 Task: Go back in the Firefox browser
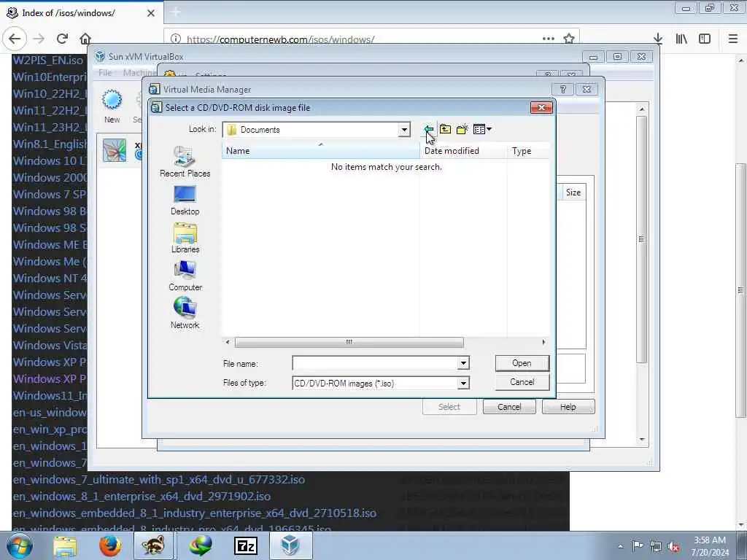pyautogui.click(x=15, y=39)
